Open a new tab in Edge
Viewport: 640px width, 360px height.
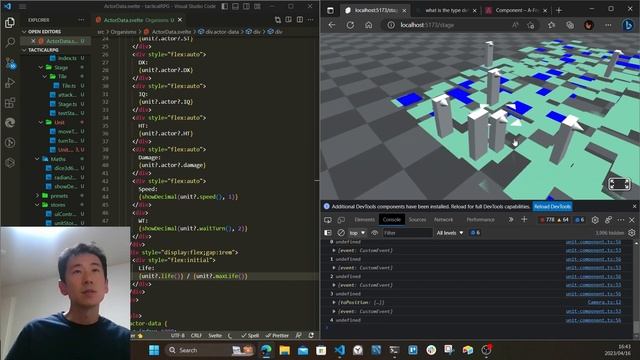(x=559, y=10)
